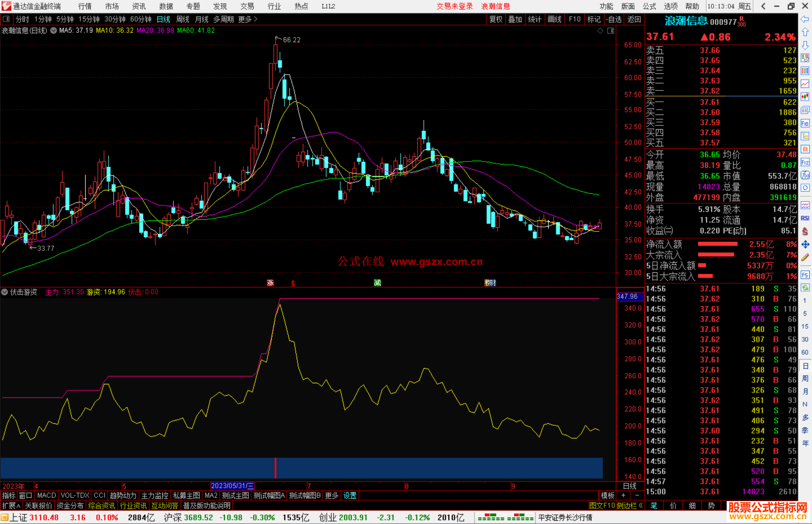The image size is (812, 524).
Task: Click the F12 trading icon
Action: pos(805,162)
